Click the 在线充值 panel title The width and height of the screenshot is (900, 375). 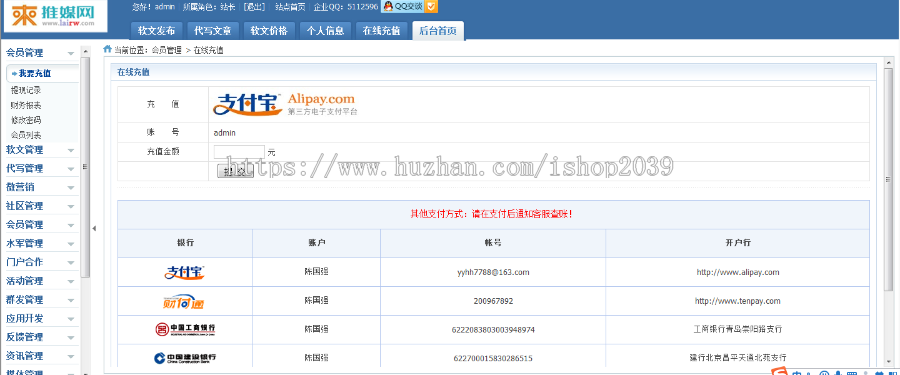(133, 72)
